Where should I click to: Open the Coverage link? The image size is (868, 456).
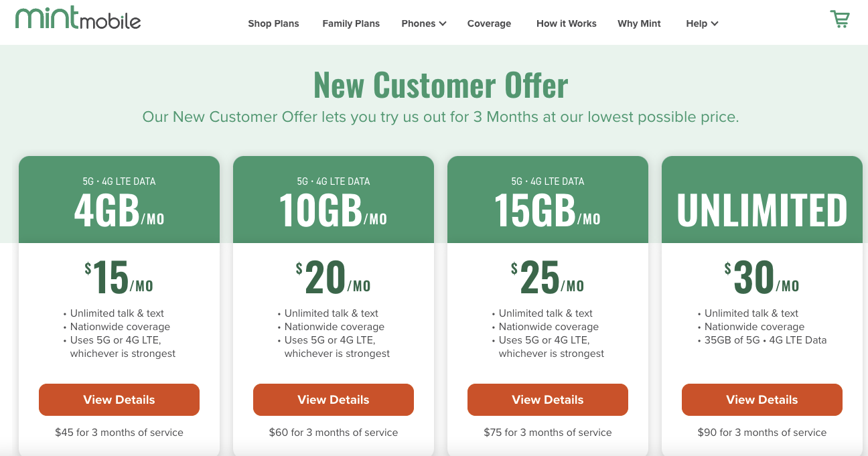click(x=489, y=23)
